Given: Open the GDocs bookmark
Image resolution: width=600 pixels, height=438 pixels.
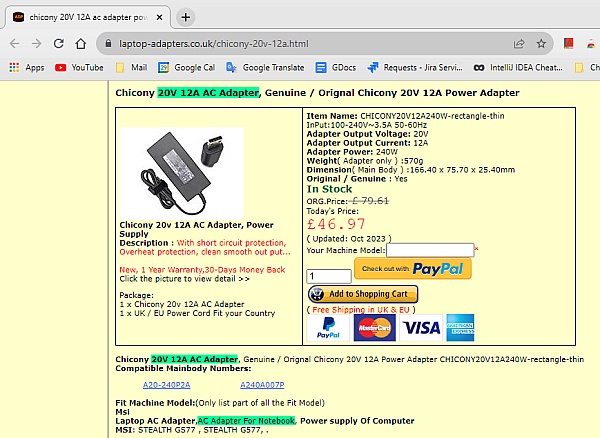Looking at the screenshot, I should tap(336, 68).
